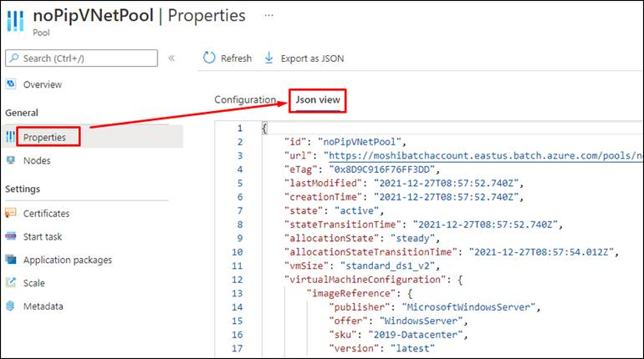Collapse the sidebar with double chevron
Screen dimensions: 644x359
(171, 58)
